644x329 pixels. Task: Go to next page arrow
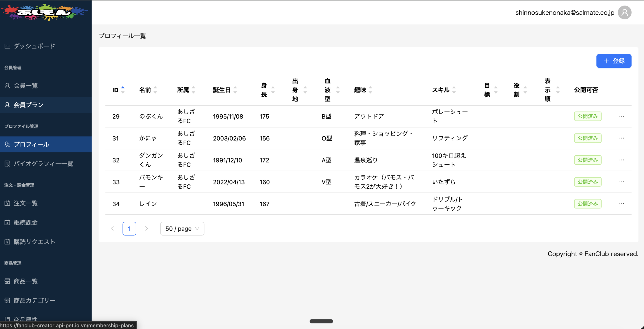pyautogui.click(x=146, y=228)
